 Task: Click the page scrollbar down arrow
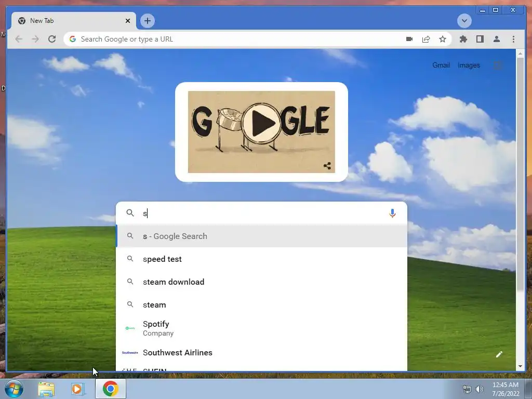coord(521,366)
